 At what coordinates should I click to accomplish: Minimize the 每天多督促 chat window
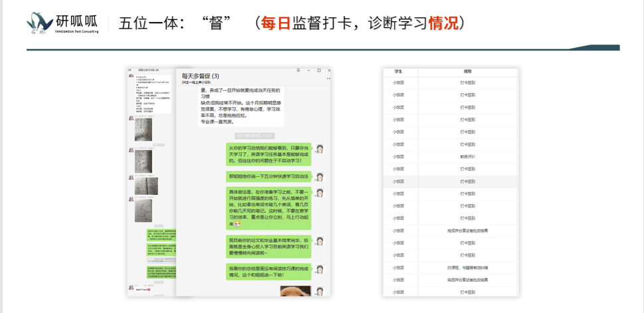(x=308, y=70)
